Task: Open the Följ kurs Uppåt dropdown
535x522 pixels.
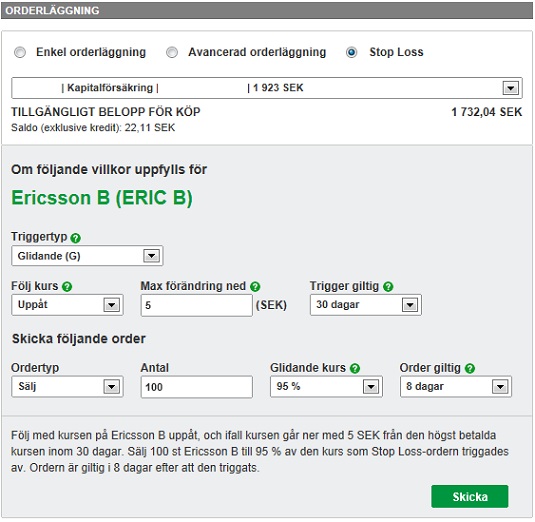Action: pyautogui.click(x=67, y=305)
